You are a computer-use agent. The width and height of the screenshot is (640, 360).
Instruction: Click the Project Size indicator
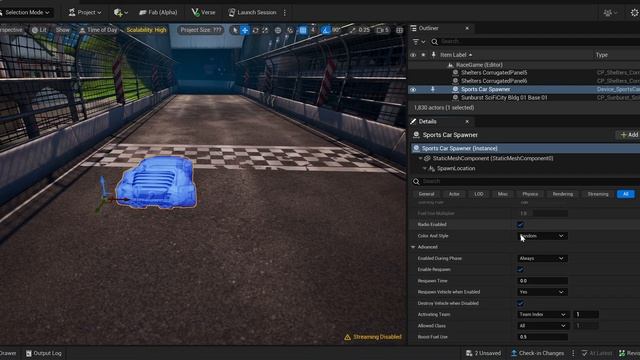tap(200, 30)
